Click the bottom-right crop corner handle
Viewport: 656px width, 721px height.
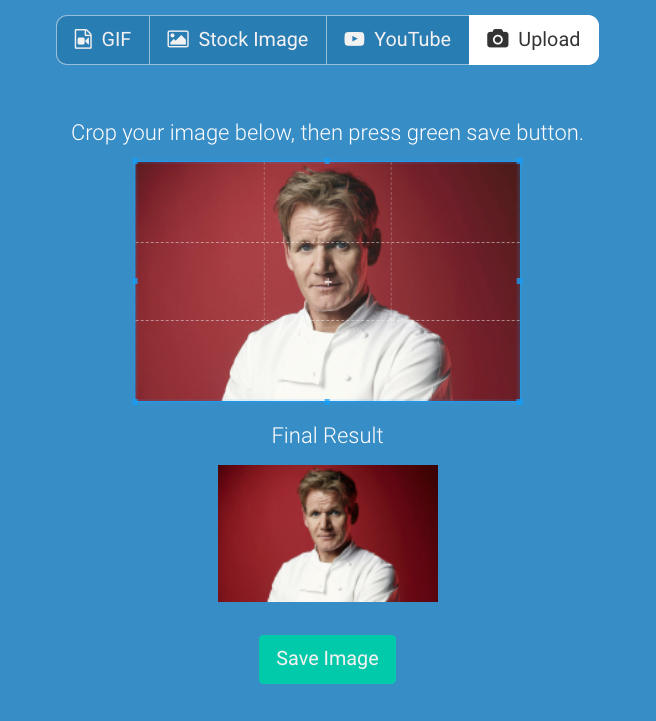tap(519, 401)
